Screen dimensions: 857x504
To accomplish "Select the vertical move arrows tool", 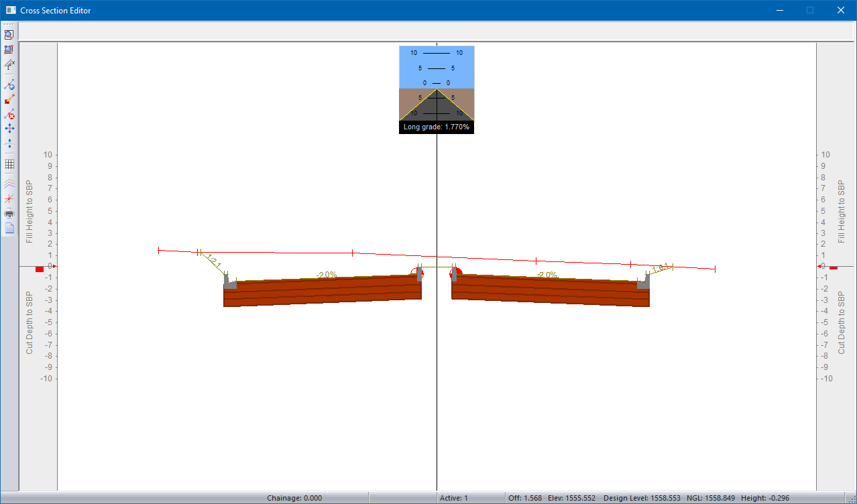I will tap(9, 143).
